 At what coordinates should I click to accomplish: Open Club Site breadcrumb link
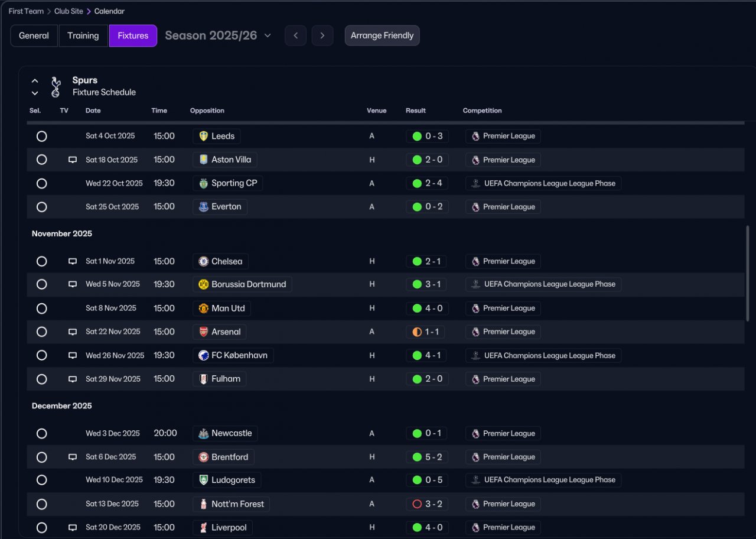click(69, 11)
